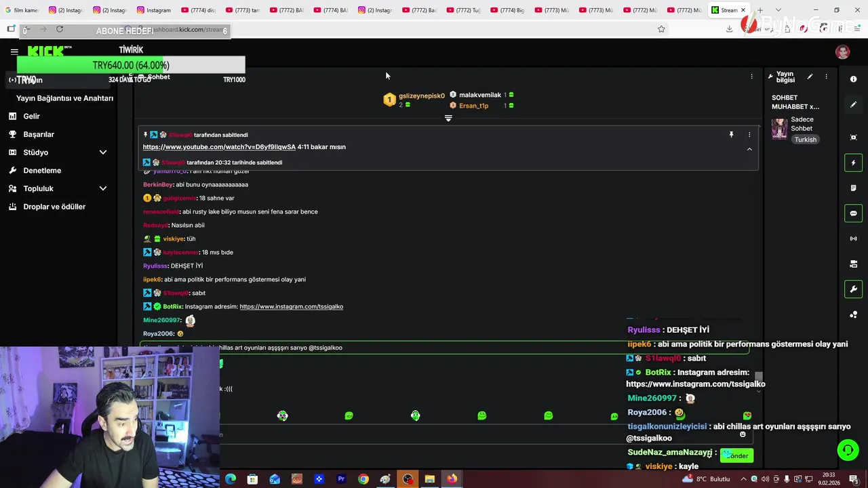Click the viskiye username in chat
Screen dimensions: 868x488
click(x=174, y=239)
